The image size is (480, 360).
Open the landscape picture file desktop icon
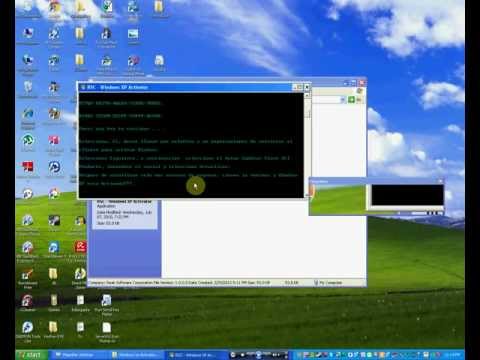(133, 35)
